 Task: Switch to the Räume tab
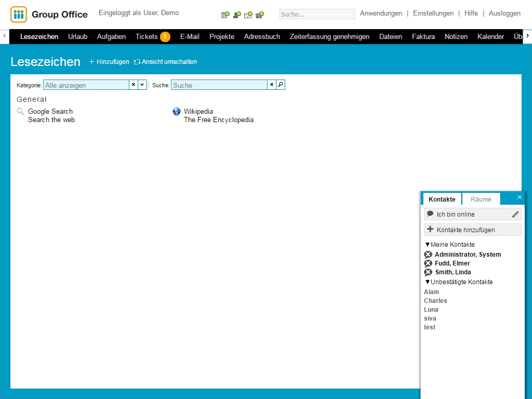coord(481,199)
